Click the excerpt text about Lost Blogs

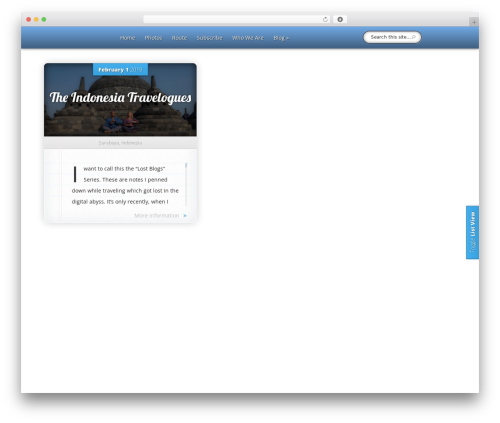tap(125, 185)
